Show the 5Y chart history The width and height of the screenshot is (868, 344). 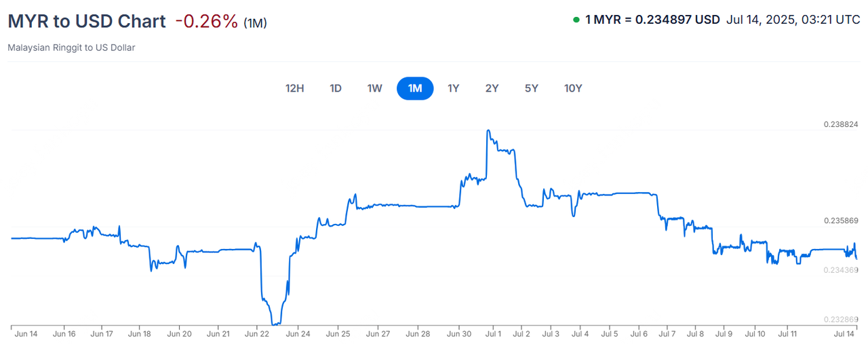point(532,88)
